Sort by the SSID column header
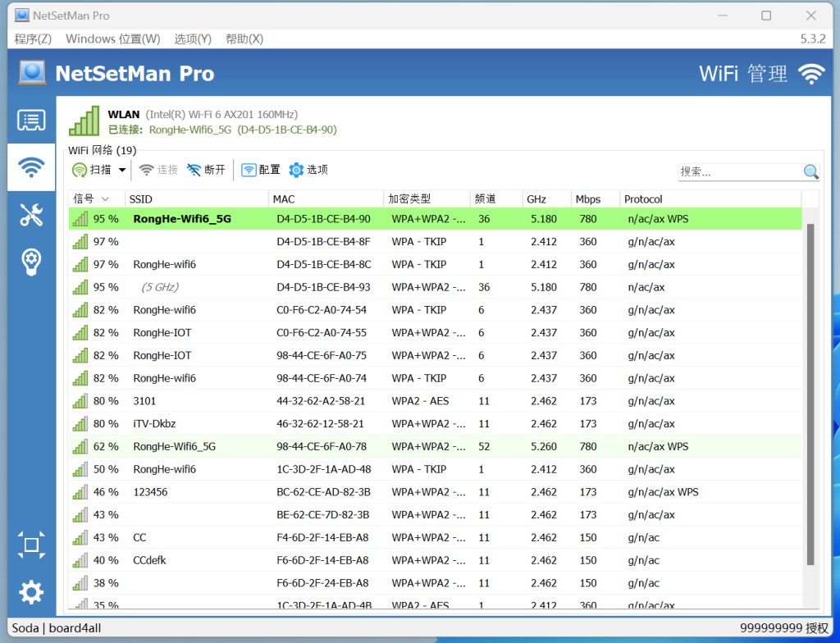Image resolution: width=840 pixels, height=643 pixels. coord(197,198)
